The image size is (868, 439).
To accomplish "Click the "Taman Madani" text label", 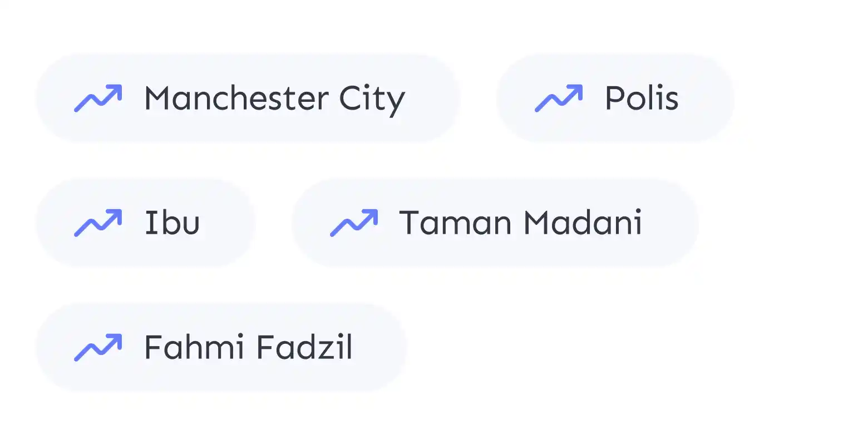I will [521, 223].
